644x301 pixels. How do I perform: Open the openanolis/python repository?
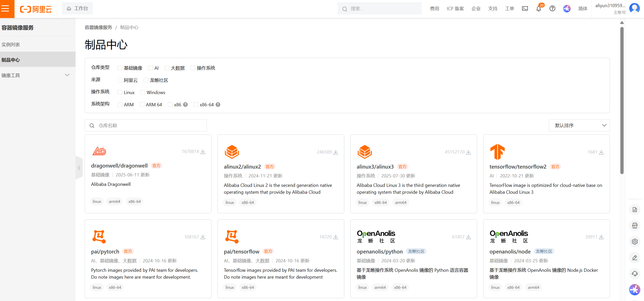pyautogui.click(x=380, y=252)
